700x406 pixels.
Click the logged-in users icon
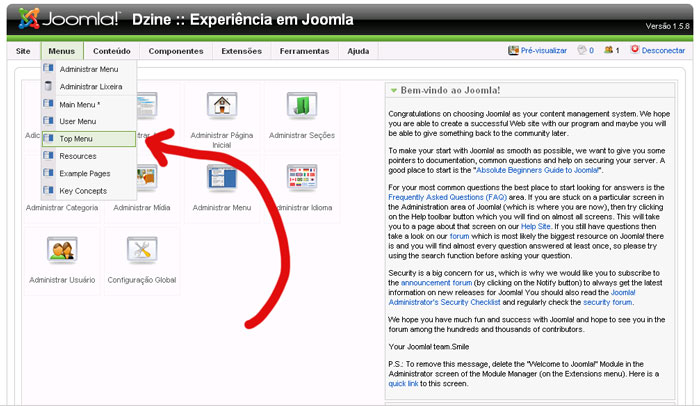tap(608, 50)
